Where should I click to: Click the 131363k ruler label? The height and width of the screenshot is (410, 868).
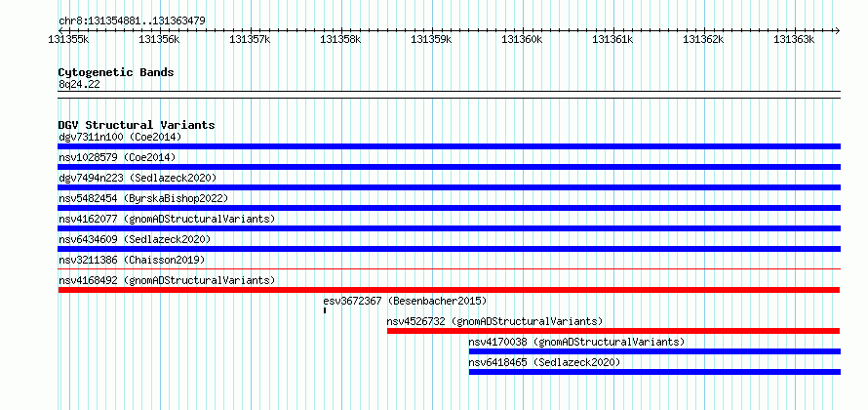tap(795, 39)
